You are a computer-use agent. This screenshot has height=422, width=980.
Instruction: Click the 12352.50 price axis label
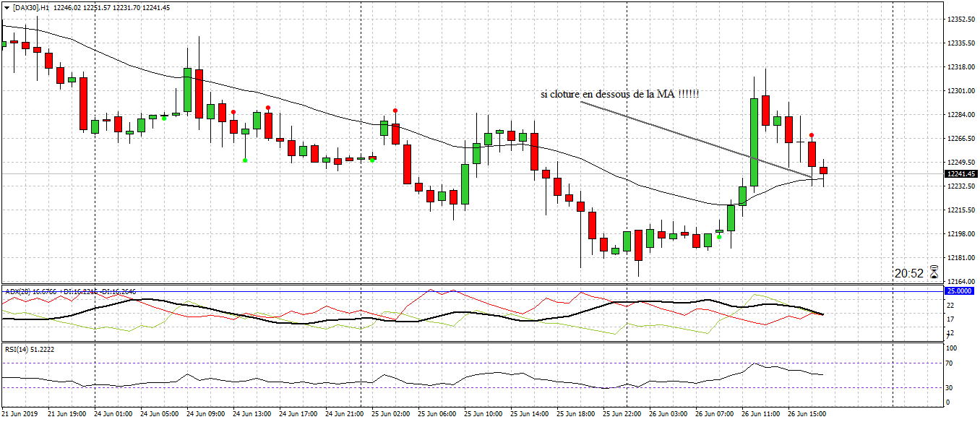click(961, 20)
